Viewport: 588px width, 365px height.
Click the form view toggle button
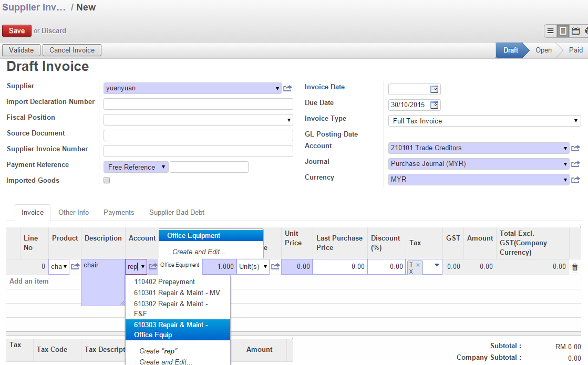click(563, 30)
